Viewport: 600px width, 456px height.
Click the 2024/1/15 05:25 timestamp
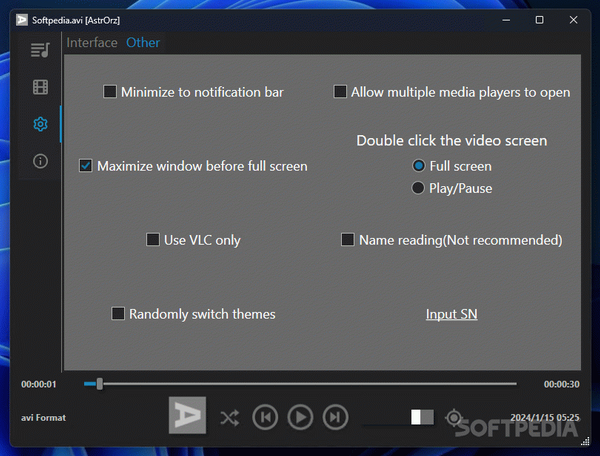point(545,417)
